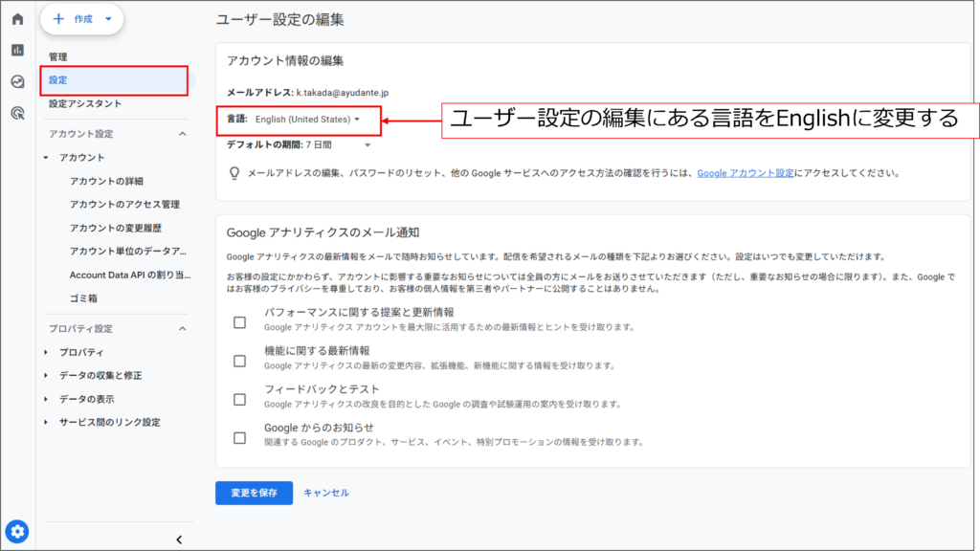
Task: Click the 作成 create button
Action: tap(81, 19)
